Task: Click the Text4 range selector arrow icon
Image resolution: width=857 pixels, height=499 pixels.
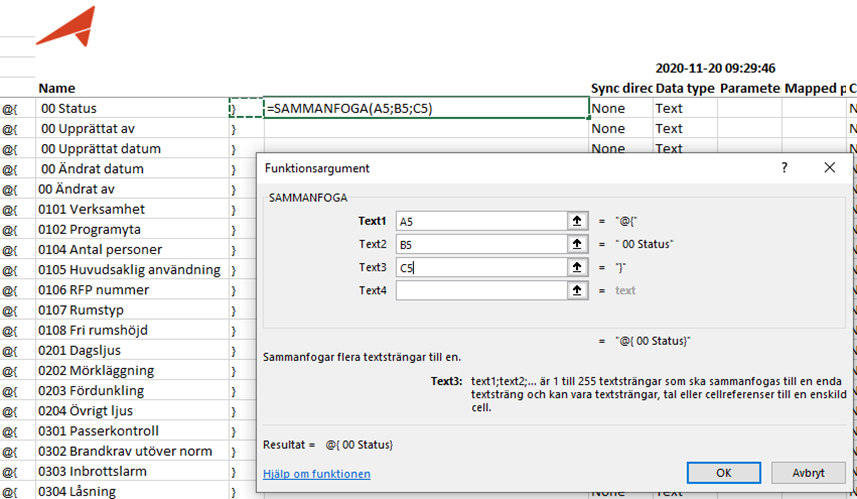Action: [x=577, y=290]
